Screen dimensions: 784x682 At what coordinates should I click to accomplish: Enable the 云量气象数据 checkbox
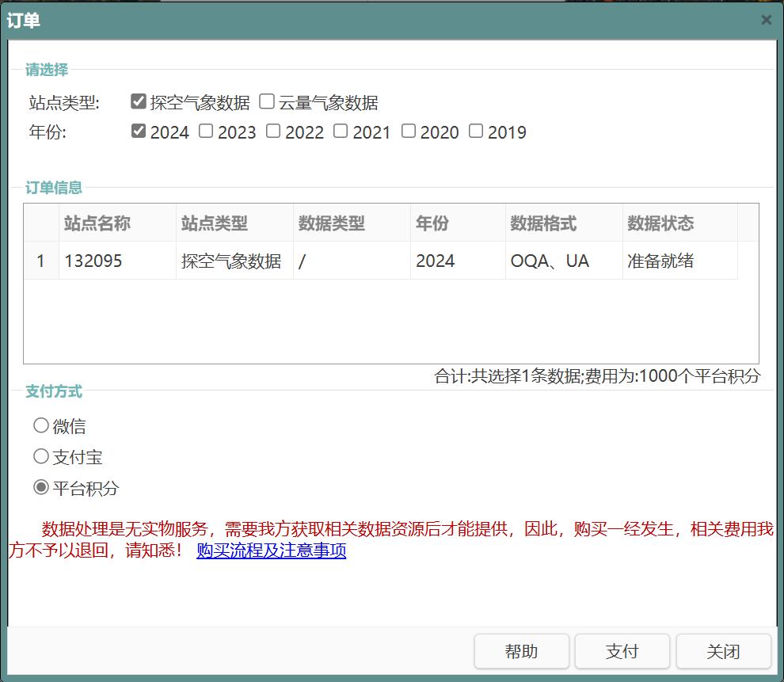[x=267, y=101]
